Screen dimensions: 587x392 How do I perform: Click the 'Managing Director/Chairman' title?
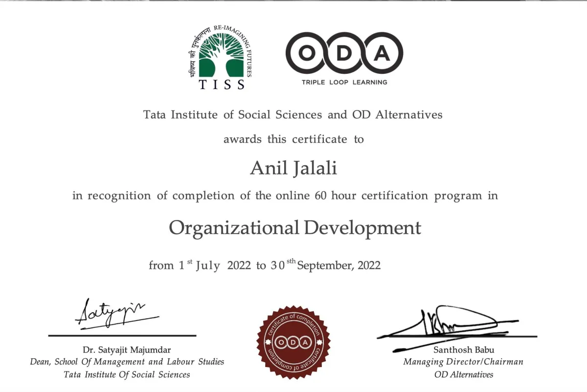pos(463,362)
